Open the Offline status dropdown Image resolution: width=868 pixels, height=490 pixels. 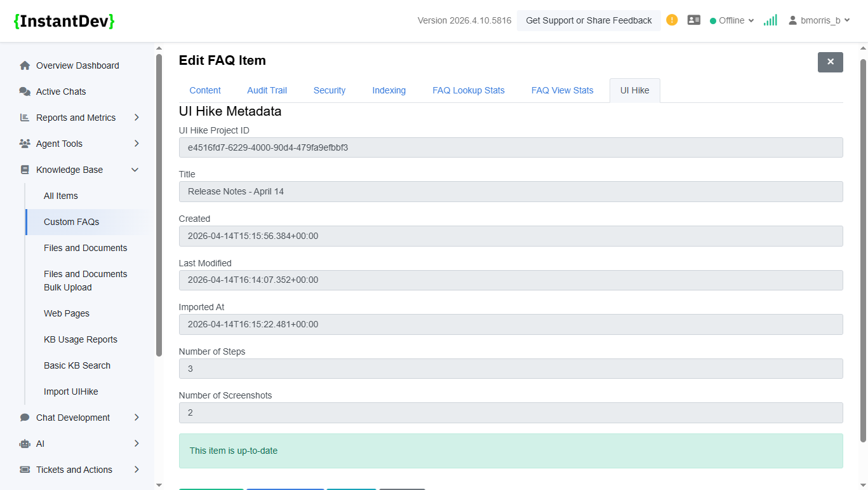731,20
